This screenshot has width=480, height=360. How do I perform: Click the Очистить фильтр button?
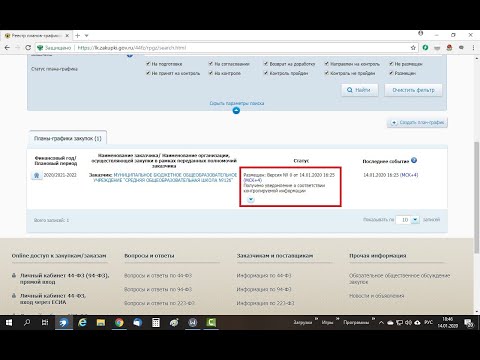pyautogui.click(x=413, y=90)
